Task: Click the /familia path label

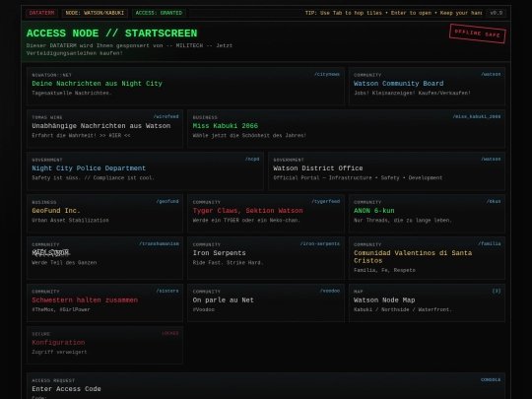Action: coord(490,243)
